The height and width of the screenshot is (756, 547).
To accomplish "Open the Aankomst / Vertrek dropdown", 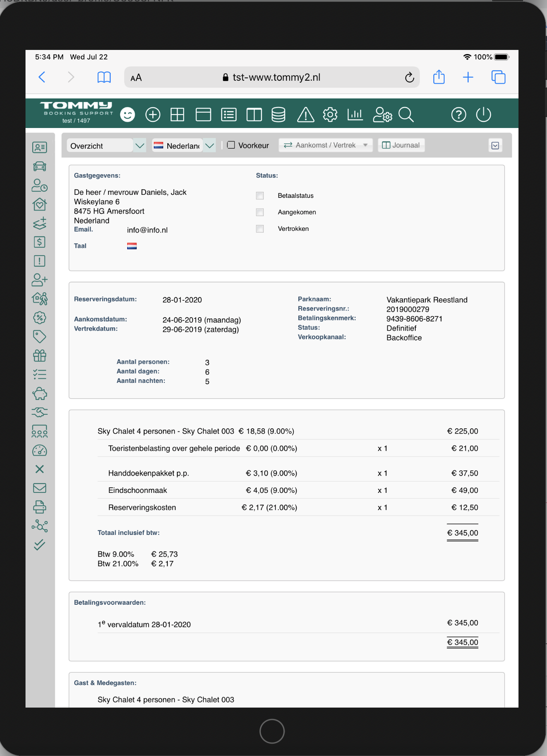I will click(x=326, y=145).
